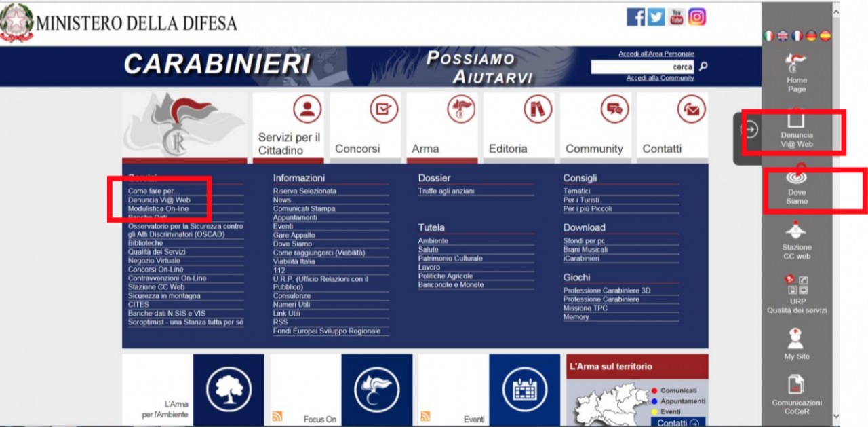868x427 pixels.
Task: Open the Community tab
Action: [x=596, y=127]
